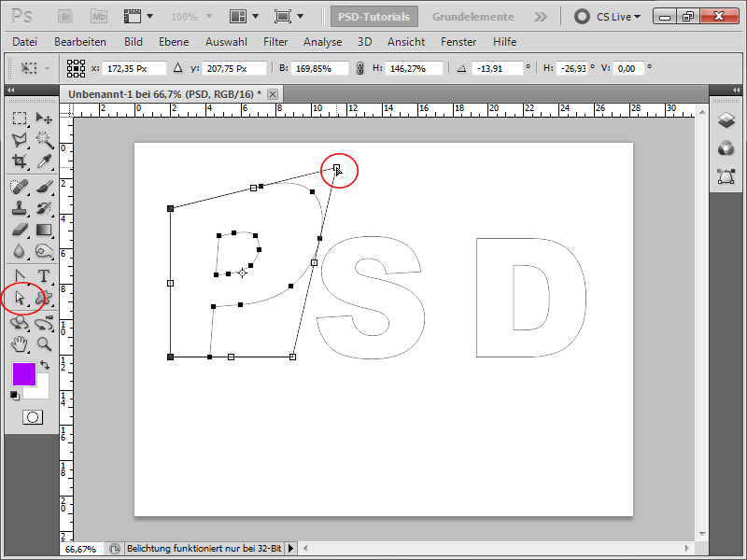Select the Unbenannt-1 document tab
Viewport: 747px width, 560px height.
[164, 94]
